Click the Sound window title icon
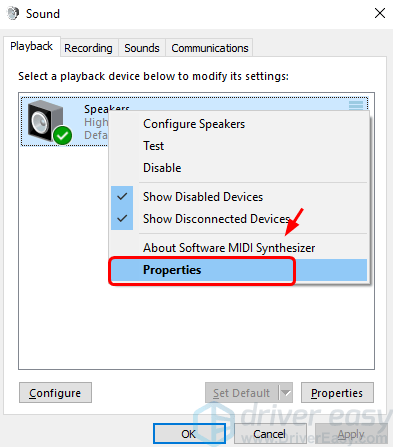 pos(13,14)
